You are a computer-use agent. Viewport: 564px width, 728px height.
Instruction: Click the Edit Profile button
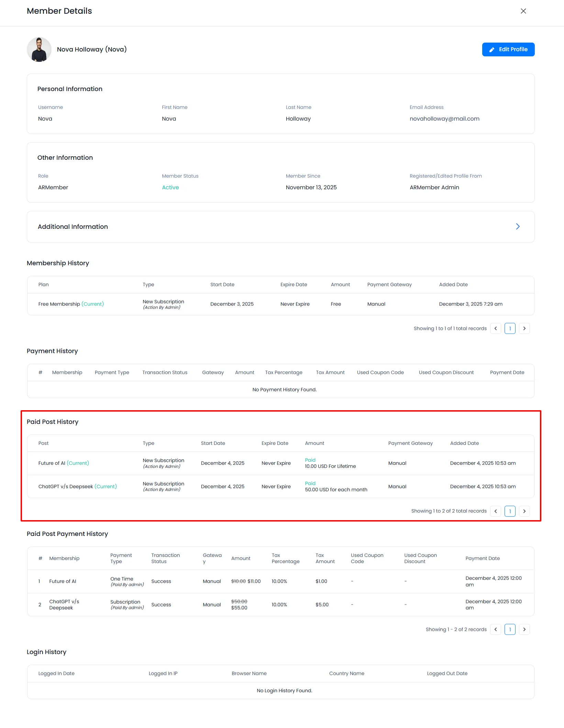(x=508, y=49)
